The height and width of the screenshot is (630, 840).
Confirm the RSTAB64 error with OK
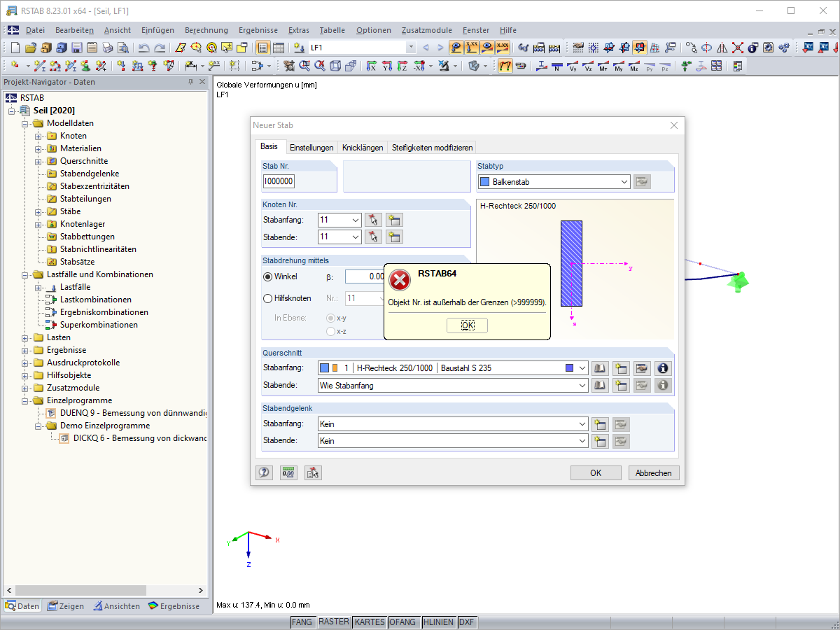pos(467,325)
